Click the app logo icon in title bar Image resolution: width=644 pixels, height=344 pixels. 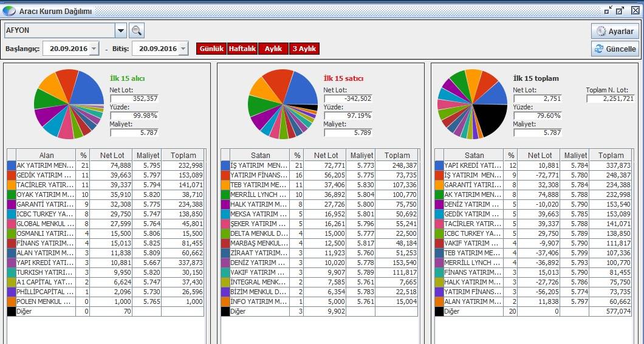(9, 10)
